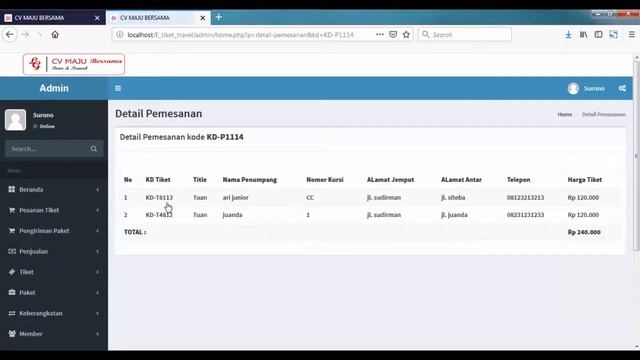Click the Firefox Search box

pos(465,35)
